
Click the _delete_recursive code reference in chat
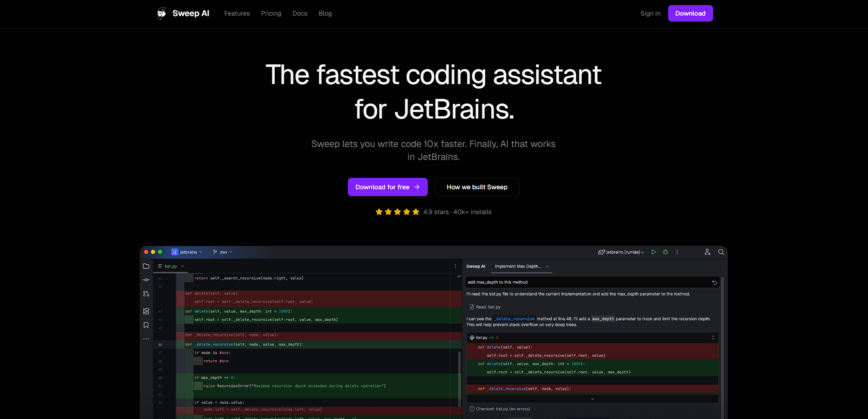[x=514, y=319]
